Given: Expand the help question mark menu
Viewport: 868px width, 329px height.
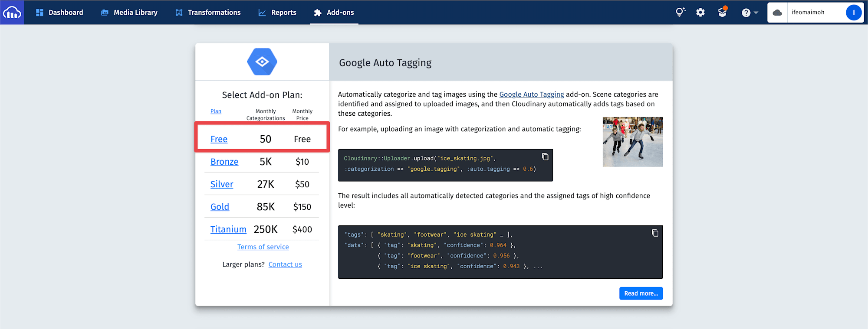Looking at the screenshot, I should (750, 13).
